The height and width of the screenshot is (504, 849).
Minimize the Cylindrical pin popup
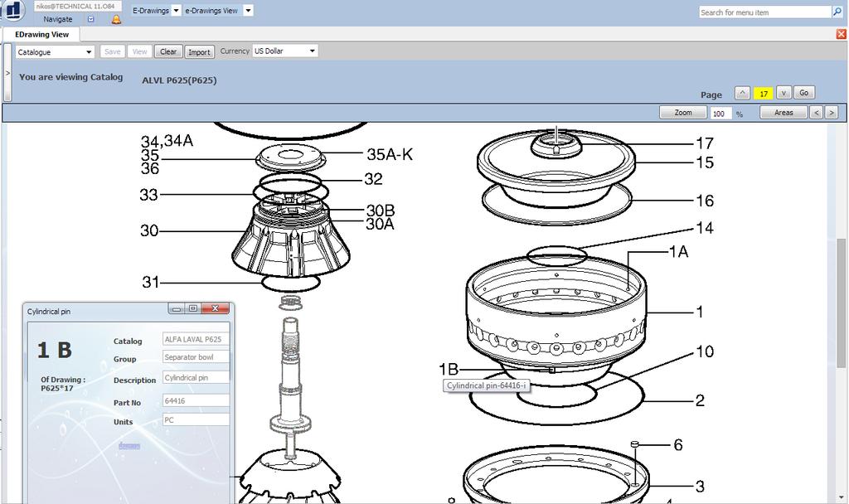[x=176, y=308]
